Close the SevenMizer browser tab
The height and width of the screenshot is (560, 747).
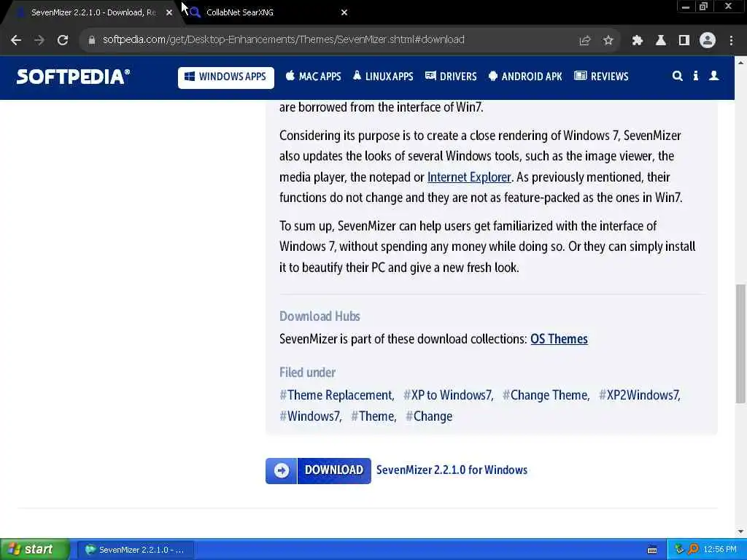(169, 12)
